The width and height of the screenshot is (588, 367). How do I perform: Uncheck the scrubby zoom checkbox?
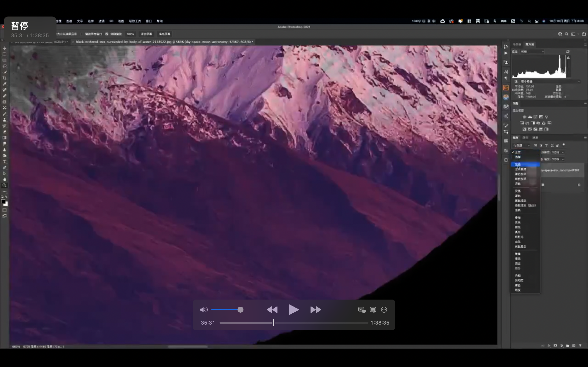point(107,34)
